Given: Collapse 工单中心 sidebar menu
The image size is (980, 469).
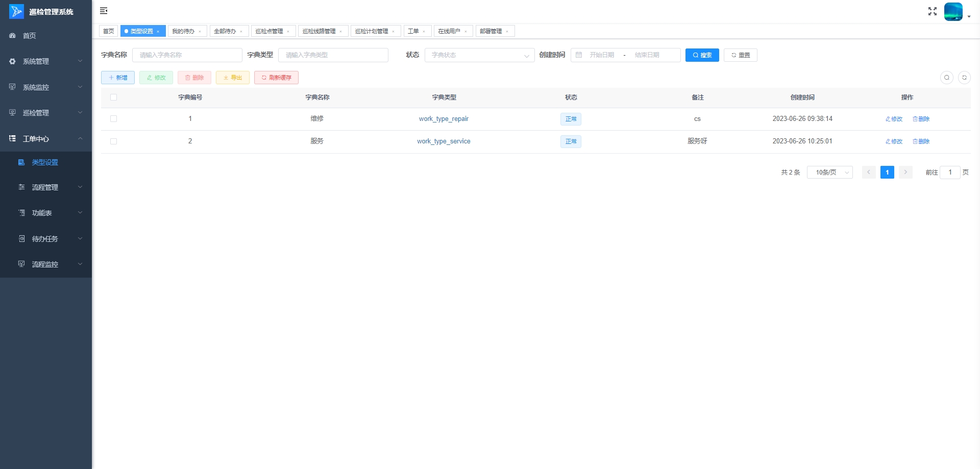Looking at the screenshot, I should pyautogui.click(x=46, y=139).
